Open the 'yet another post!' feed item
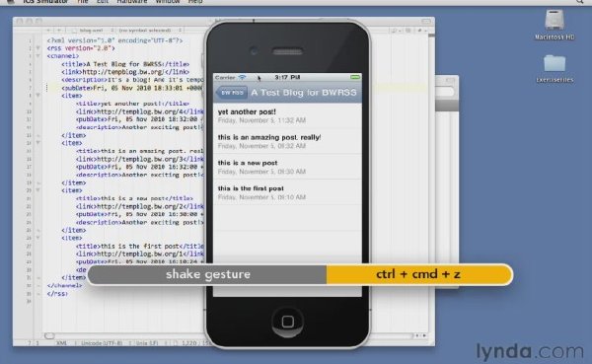Viewport: 592px width, 364px height. pos(287,115)
